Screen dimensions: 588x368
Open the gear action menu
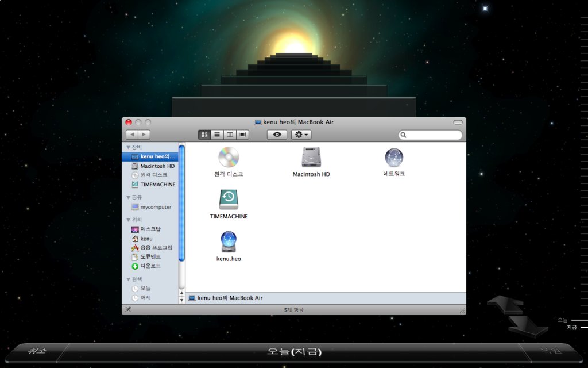[301, 135]
